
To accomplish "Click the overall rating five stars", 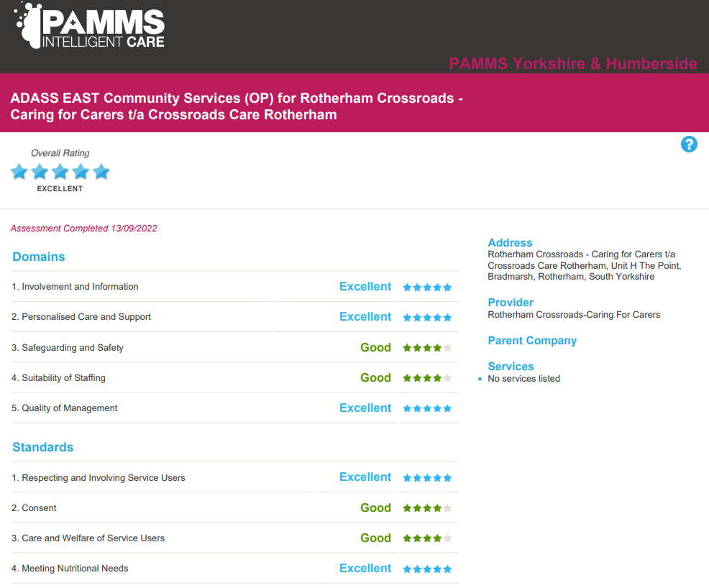I will click(x=60, y=172).
